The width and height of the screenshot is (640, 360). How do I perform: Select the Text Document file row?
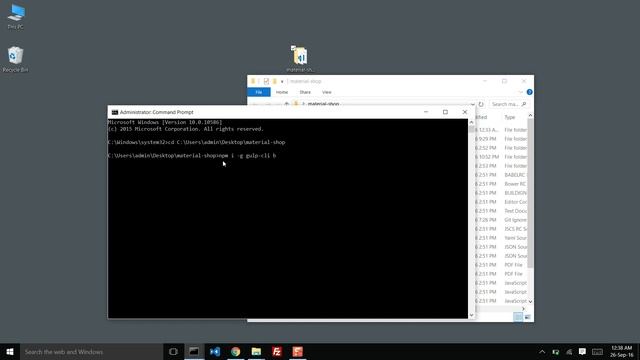pos(501,211)
